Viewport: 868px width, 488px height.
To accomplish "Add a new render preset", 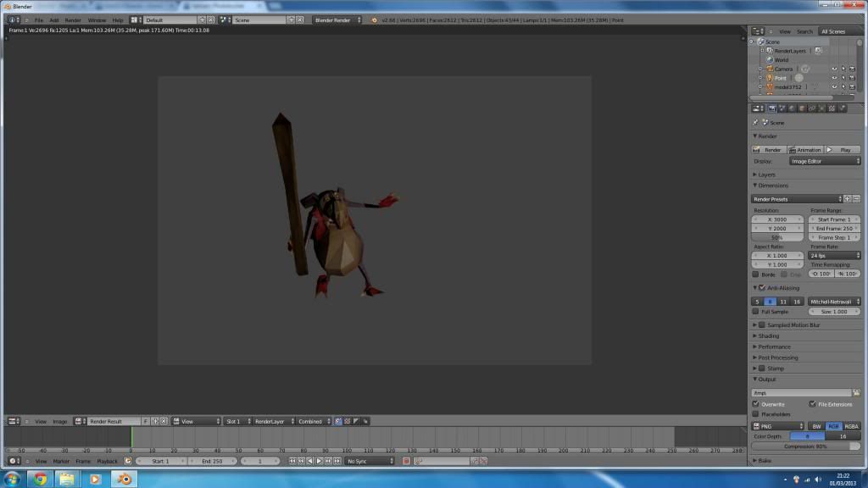I will (848, 199).
